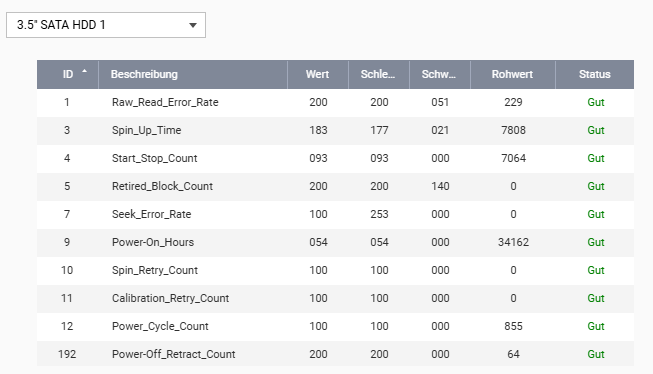The width and height of the screenshot is (653, 374).
Task: Select the Calibration_Retry_Count description
Action: click(170, 298)
